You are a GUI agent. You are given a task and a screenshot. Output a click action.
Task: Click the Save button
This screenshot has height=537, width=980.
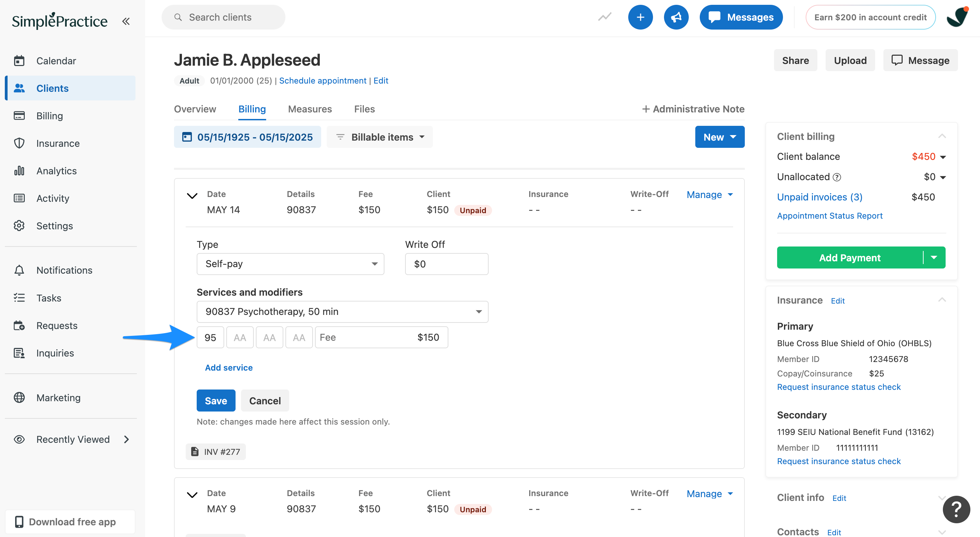(x=216, y=401)
